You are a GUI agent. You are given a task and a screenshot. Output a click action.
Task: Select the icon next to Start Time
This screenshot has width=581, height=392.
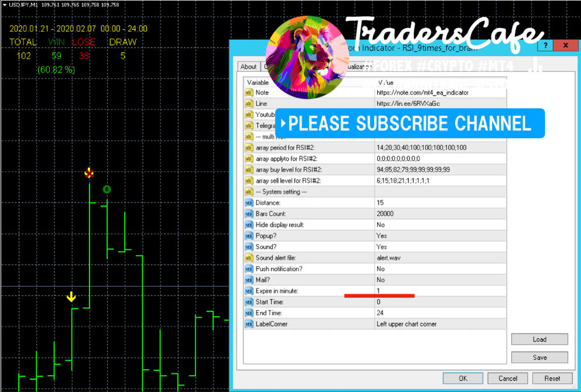249,302
